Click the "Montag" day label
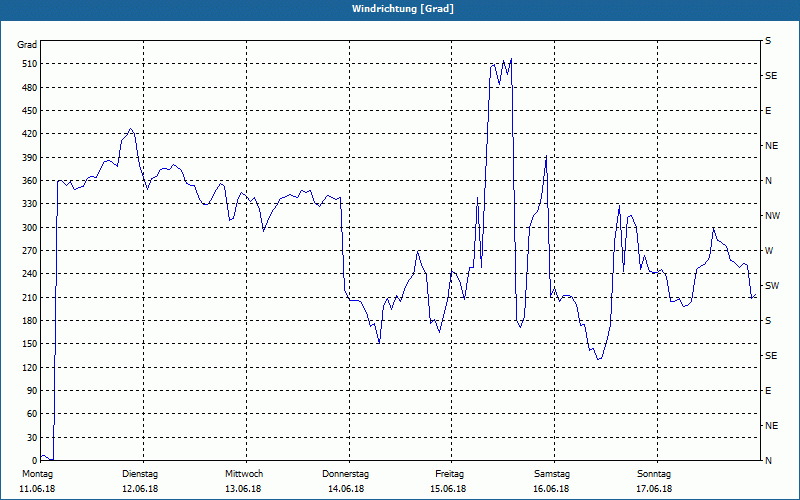 [x=37, y=474]
